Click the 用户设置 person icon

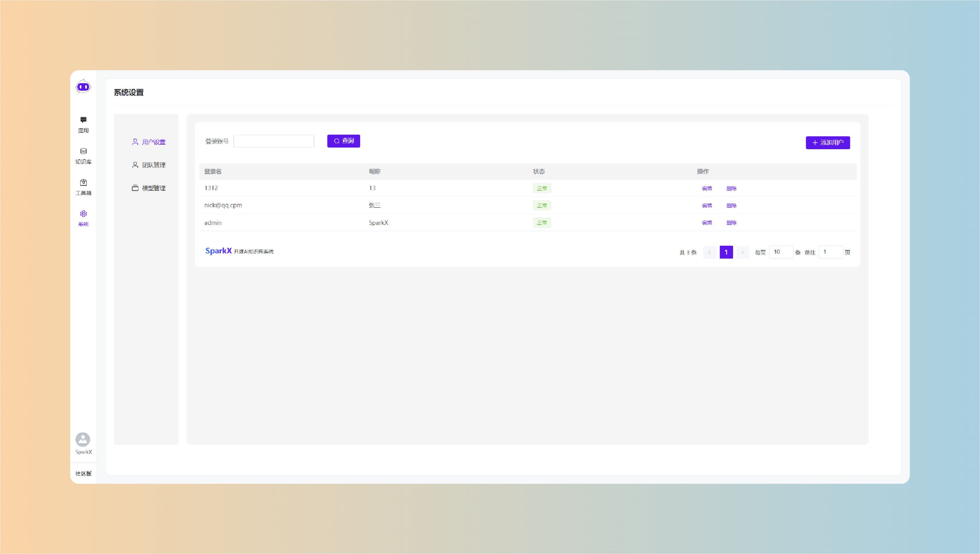135,142
